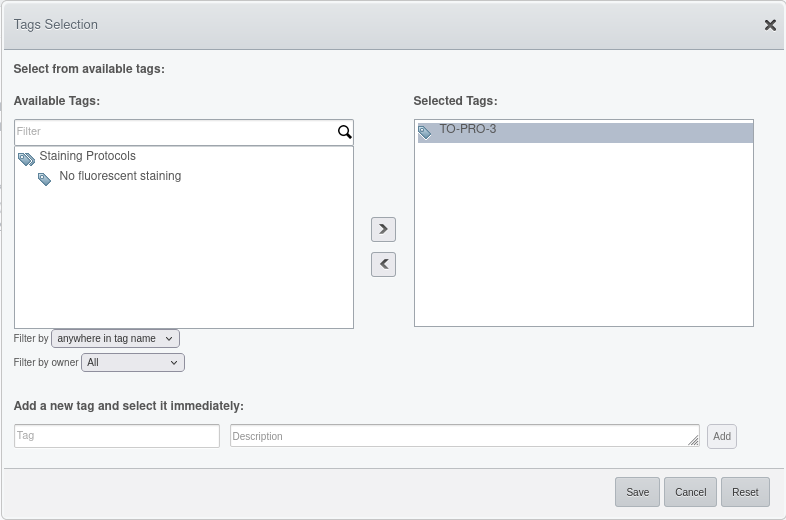Reset the tag selection

coord(745,492)
